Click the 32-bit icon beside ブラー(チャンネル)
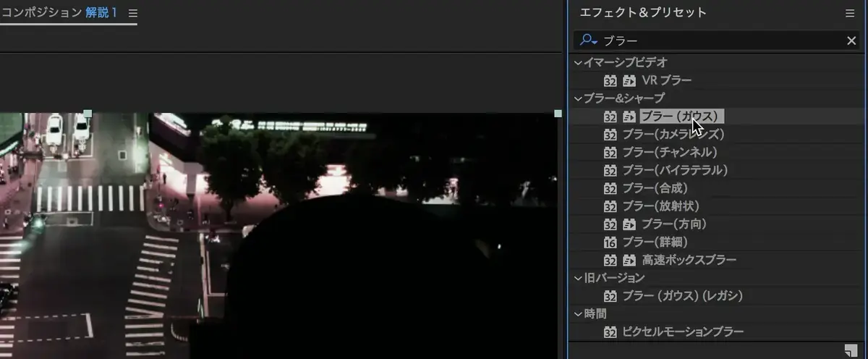This screenshot has width=868, height=359. (610, 152)
